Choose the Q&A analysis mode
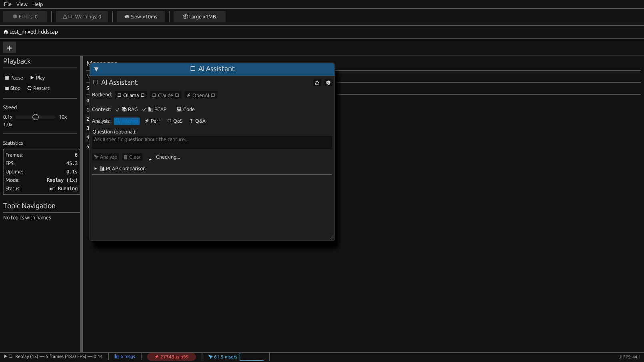This screenshot has height=362, width=644. 197,121
